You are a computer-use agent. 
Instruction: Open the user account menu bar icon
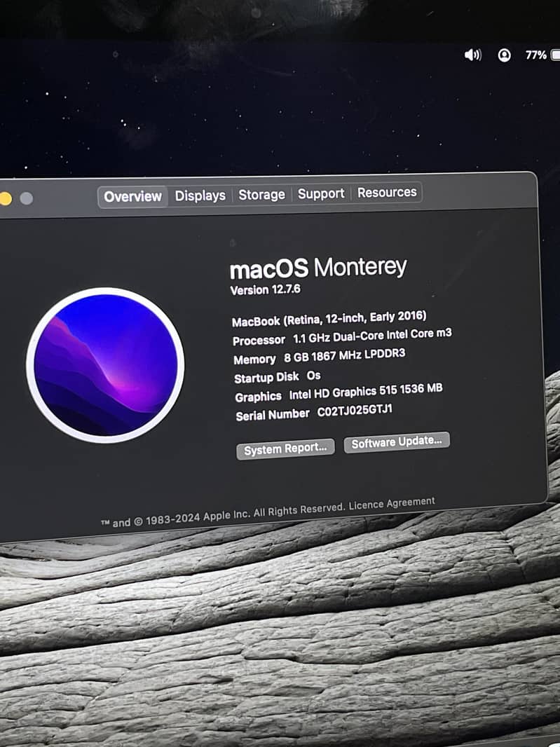click(504, 55)
